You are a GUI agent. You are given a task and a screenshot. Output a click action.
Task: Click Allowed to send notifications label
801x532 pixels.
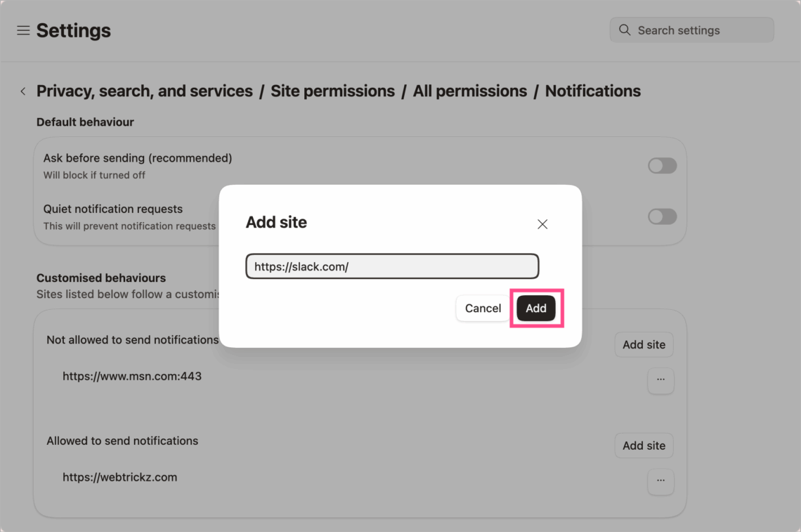tap(122, 441)
